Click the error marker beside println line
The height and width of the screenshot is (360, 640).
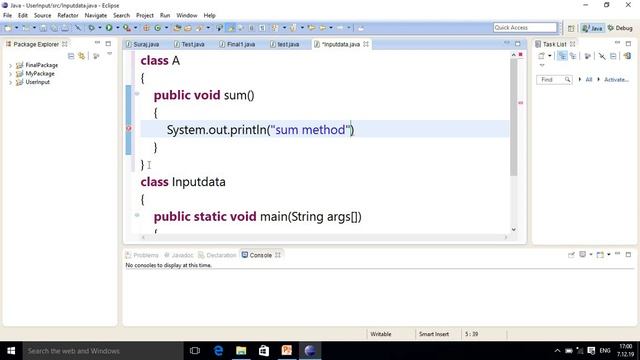129,129
